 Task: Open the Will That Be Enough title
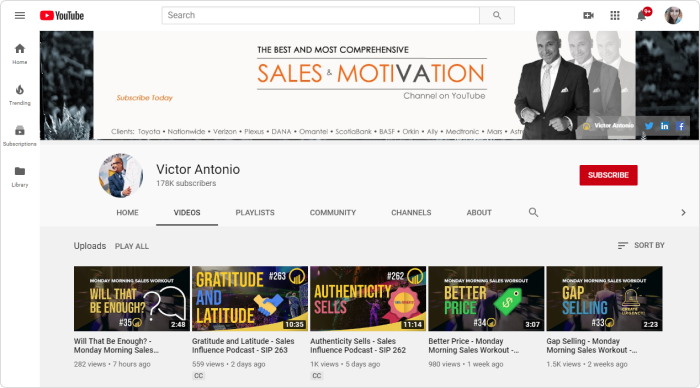[116, 346]
